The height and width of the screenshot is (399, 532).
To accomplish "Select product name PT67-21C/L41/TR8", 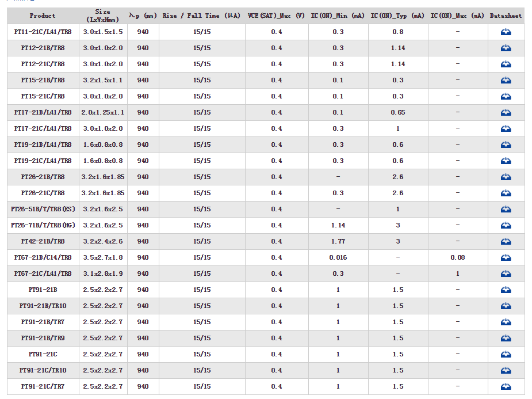I will pyautogui.click(x=43, y=273).
